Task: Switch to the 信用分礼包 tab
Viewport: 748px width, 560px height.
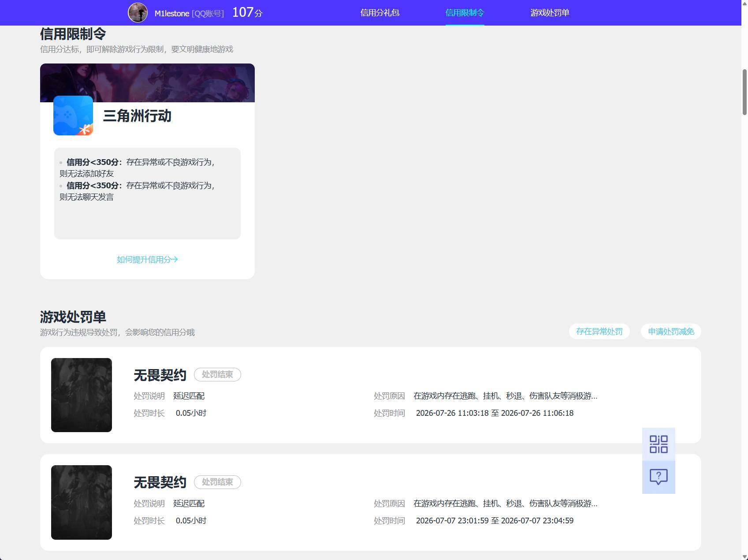Action: (380, 13)
